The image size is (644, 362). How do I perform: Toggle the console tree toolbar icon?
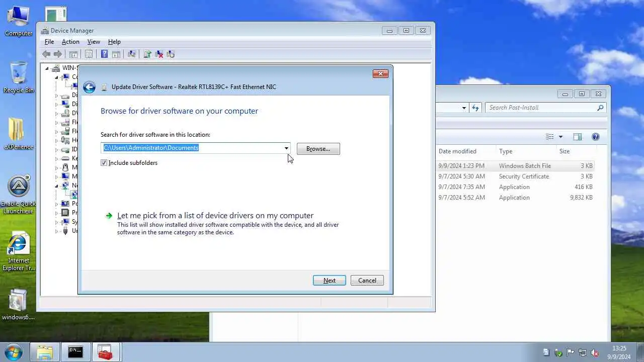[73, 54]
